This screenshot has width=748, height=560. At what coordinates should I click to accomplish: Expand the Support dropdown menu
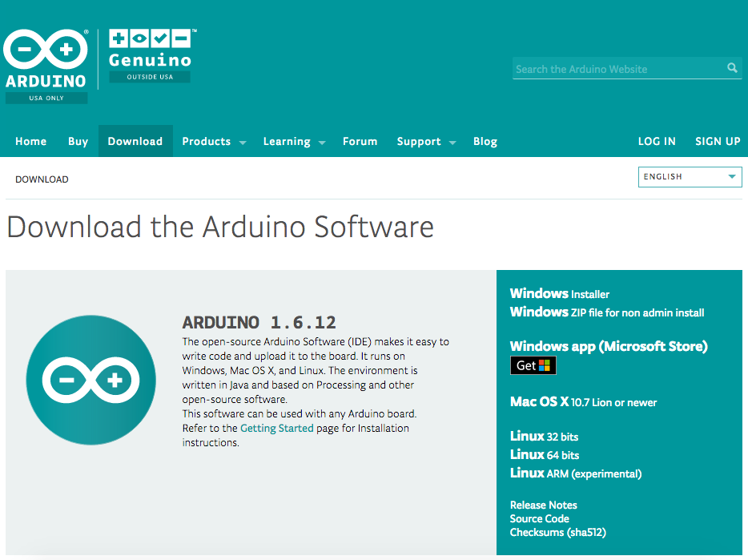coord(427,142)
